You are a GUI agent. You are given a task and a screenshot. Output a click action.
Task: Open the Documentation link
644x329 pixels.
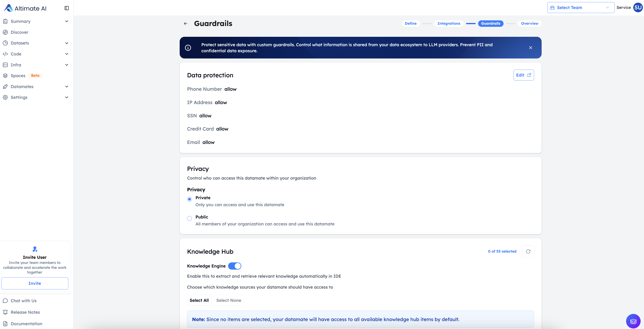(27, 324)
